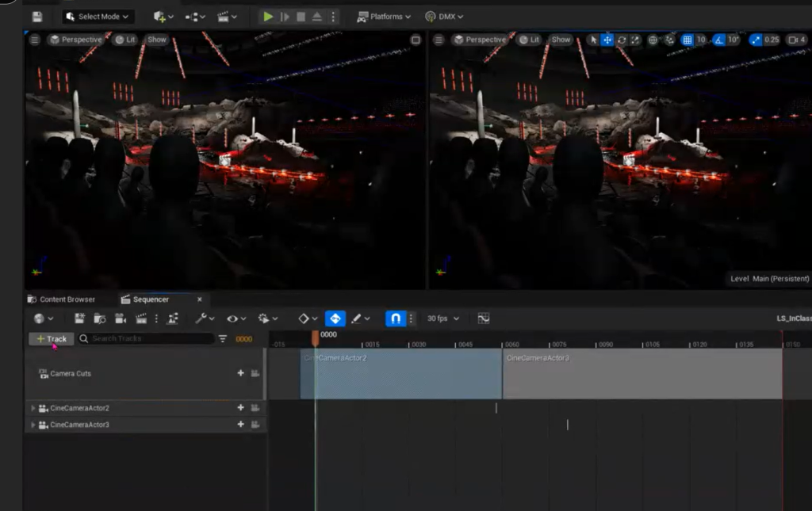Click the Render movie clapperboard icon in Sequencer
The height and width of the screenshot is (511, 812).
coord(141,318)
